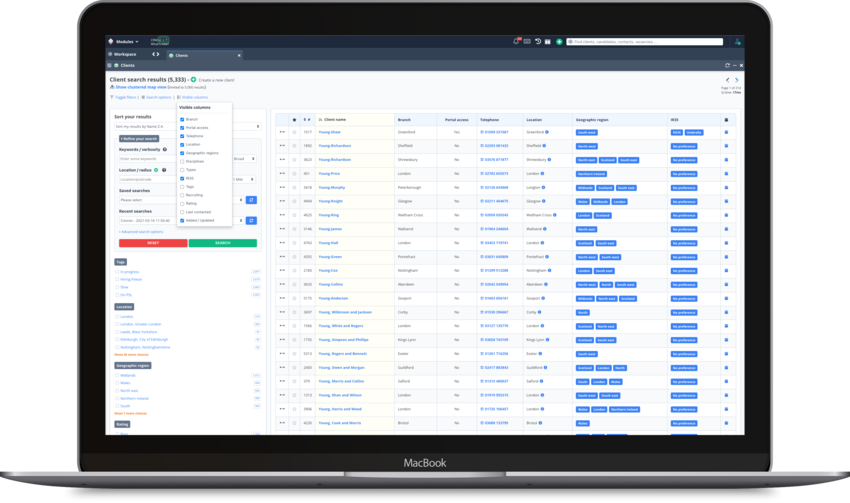Go to next results page arrow
Screen dimensions: 850x503
pos(736,80)
